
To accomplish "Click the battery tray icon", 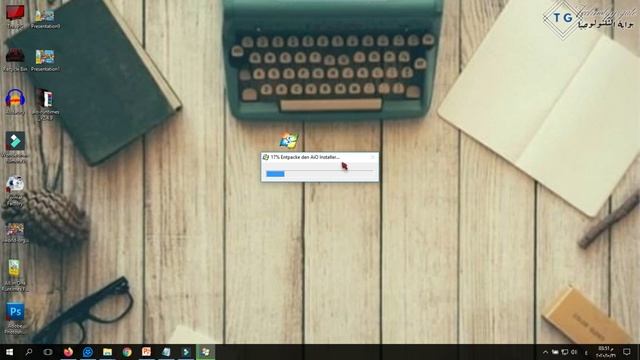I will click(555, 352).
